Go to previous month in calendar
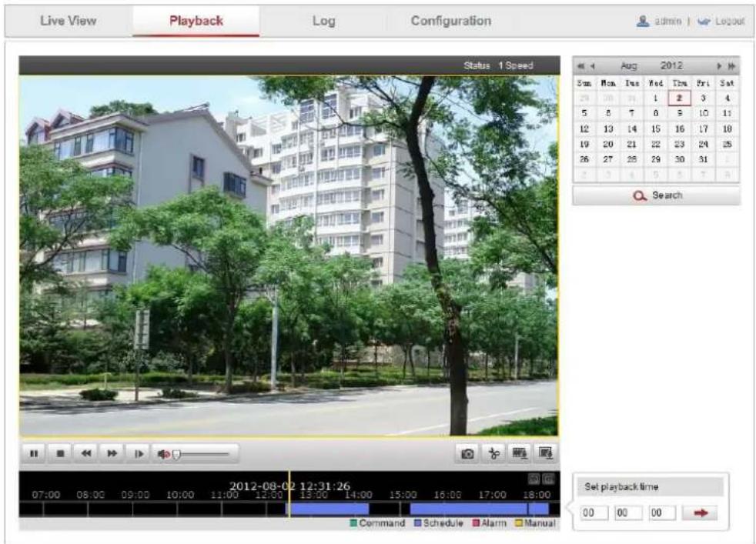Image resolution: width=756 pixels, height=544 pixels. 593,66
